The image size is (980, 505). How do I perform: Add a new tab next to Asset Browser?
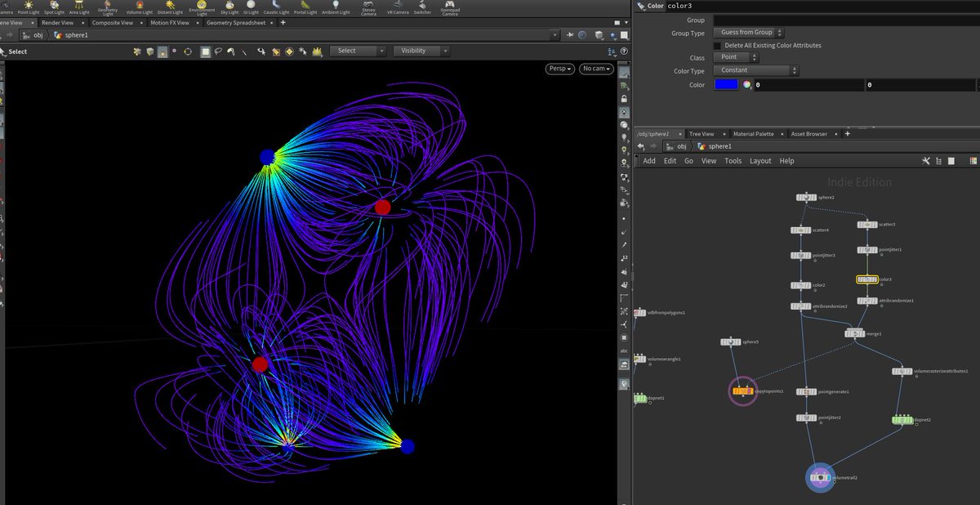847,133
